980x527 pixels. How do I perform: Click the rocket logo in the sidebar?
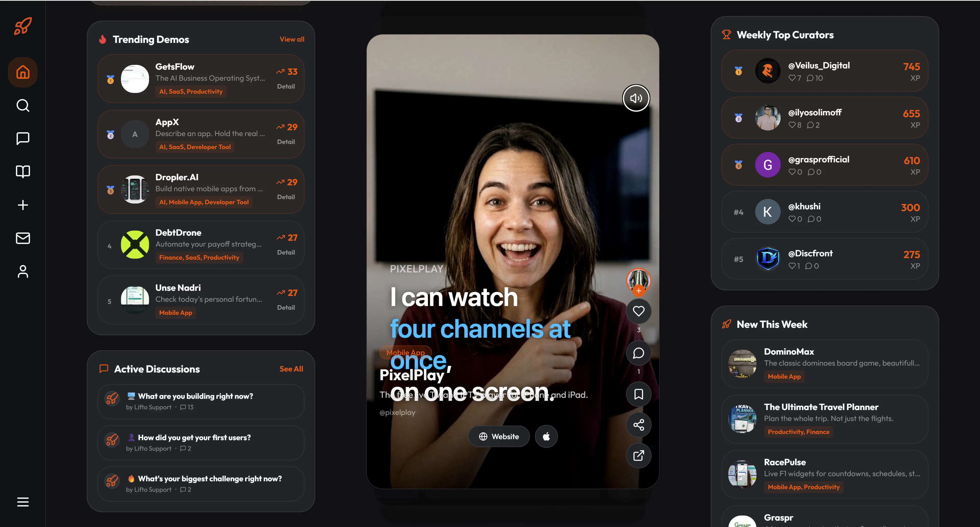point(23,26)
